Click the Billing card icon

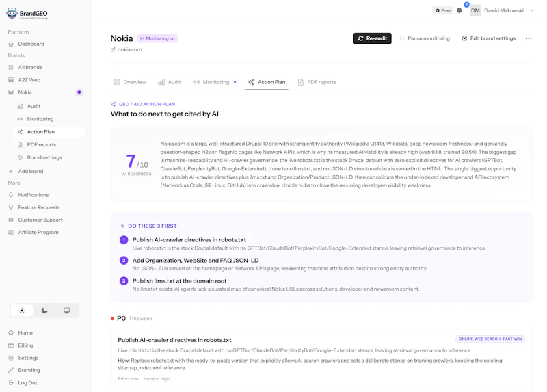(11, 345)
